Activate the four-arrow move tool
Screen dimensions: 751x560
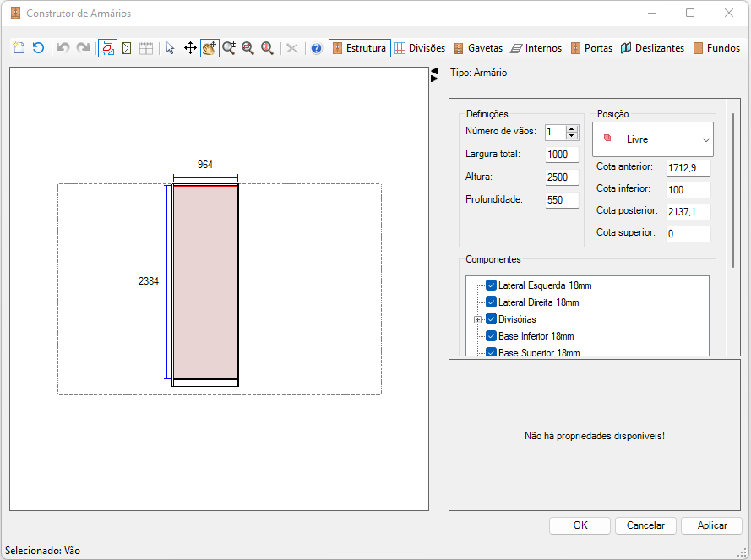click(x=190, y=48)
